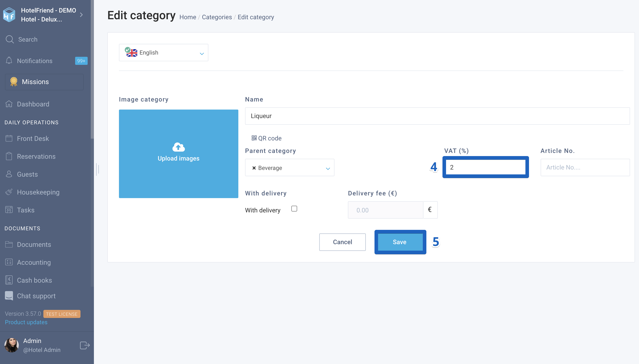Screen dimensions: 639x364
Task: Expand the hotel selector chevron
Action: coord(81,15)
